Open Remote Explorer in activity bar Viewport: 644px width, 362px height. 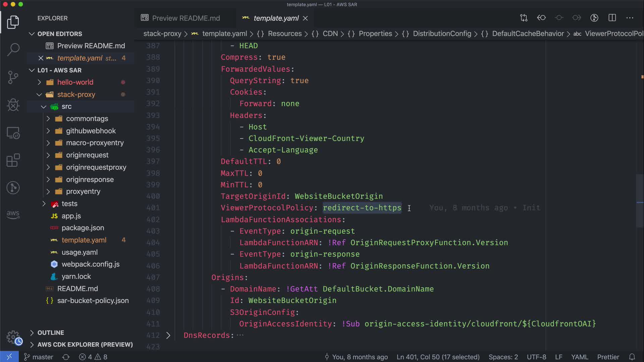pos(13,133)
